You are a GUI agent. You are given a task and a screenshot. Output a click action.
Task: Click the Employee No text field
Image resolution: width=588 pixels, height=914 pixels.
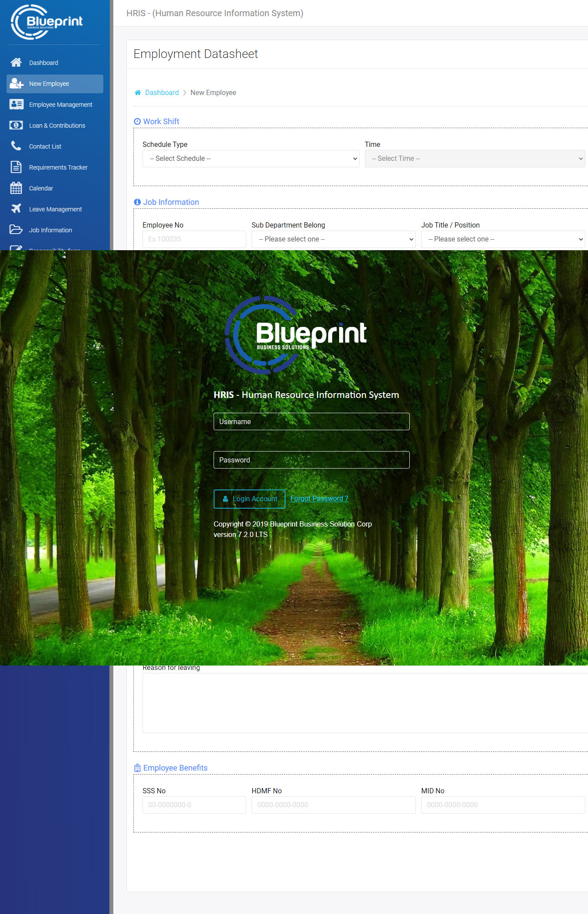pyautogui.click(x=194, y=239)
